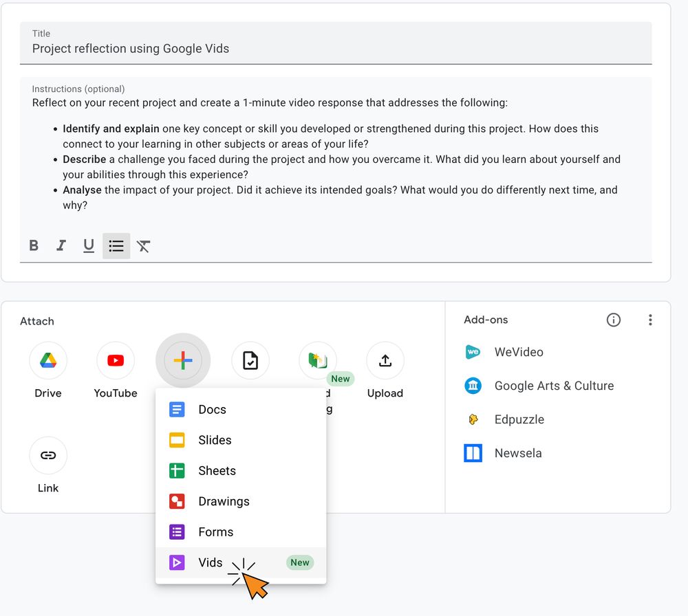Click the Title input field
The height and width of the screenshot is (616, 688).
(x=336, y=43)
